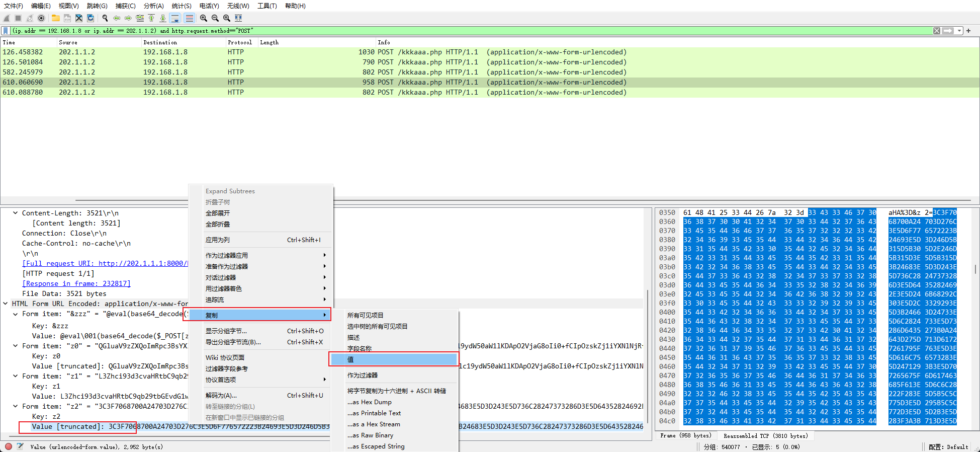Click 追踪流 in the context menu
The image size is (980, 452).
click(x=260, y=299)
